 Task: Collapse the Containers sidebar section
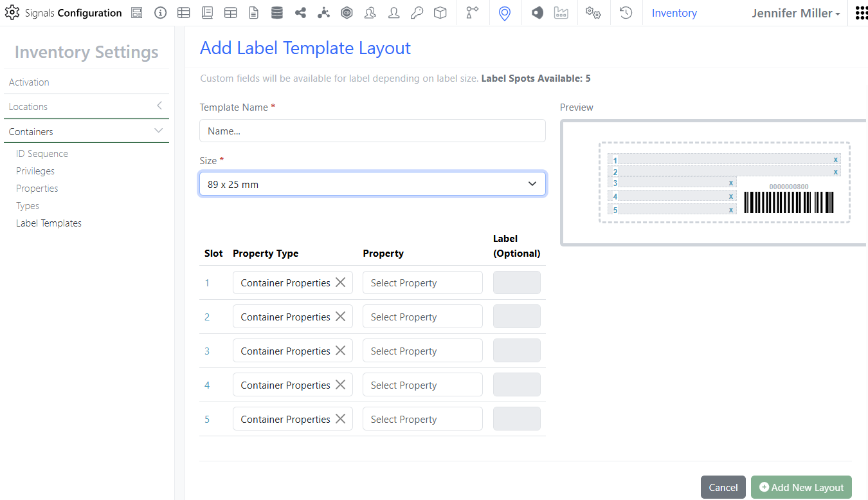coord(159,131)
